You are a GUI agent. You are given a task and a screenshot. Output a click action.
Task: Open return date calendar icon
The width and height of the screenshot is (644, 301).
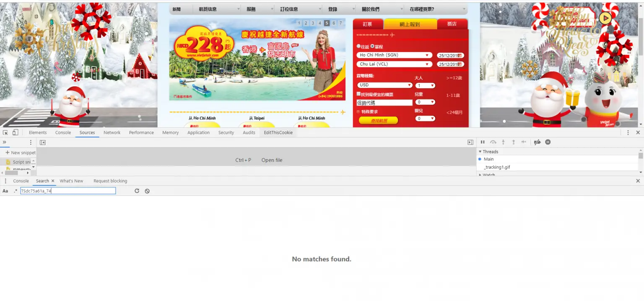[460, 64]
